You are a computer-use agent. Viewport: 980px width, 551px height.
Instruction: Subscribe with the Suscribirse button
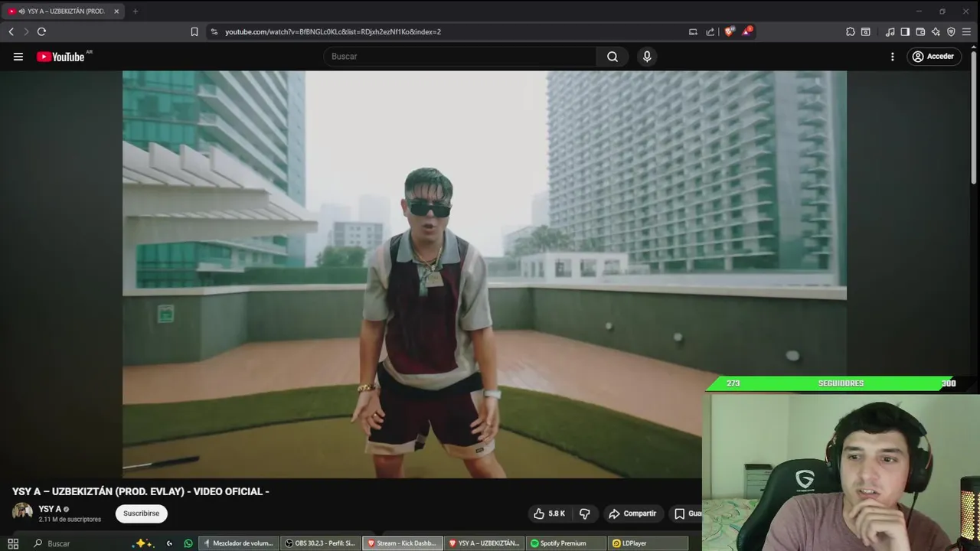pos(142,514)
